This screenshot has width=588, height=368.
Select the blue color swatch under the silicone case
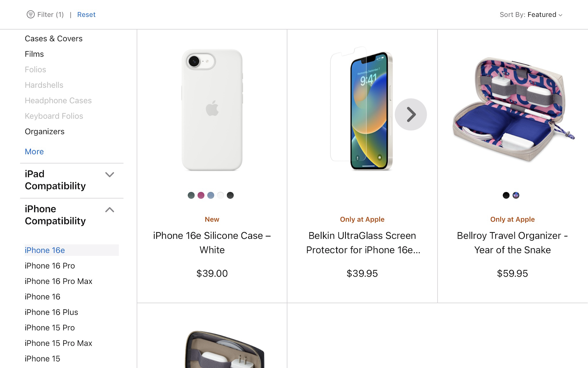click(x=211, y=195)
